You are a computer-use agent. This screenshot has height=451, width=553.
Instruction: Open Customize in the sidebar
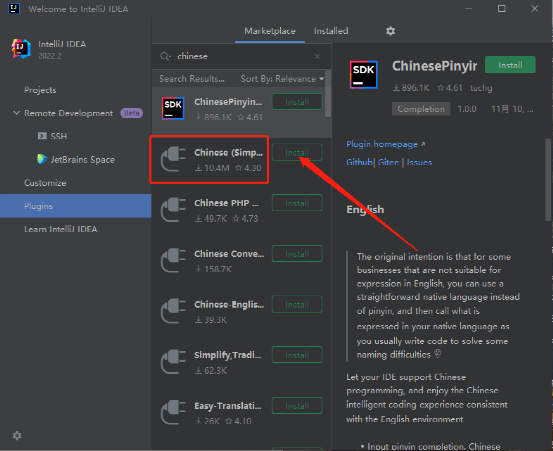click(45, 183)
